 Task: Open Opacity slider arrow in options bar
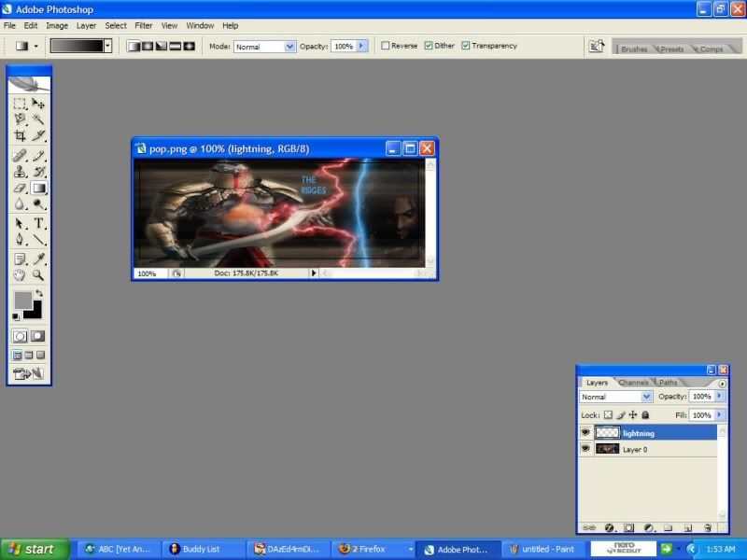pyautogui.click(x=361, y=46)
